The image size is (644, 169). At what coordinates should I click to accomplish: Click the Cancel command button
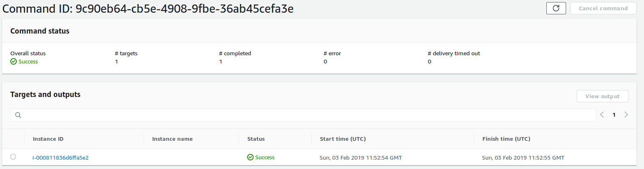pos(603,8)
